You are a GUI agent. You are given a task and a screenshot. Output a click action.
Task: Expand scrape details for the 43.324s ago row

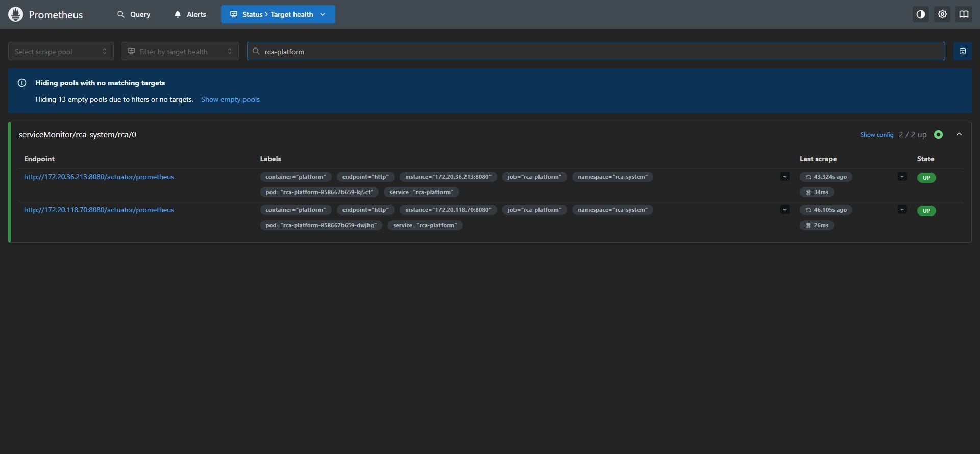point(902,177)
